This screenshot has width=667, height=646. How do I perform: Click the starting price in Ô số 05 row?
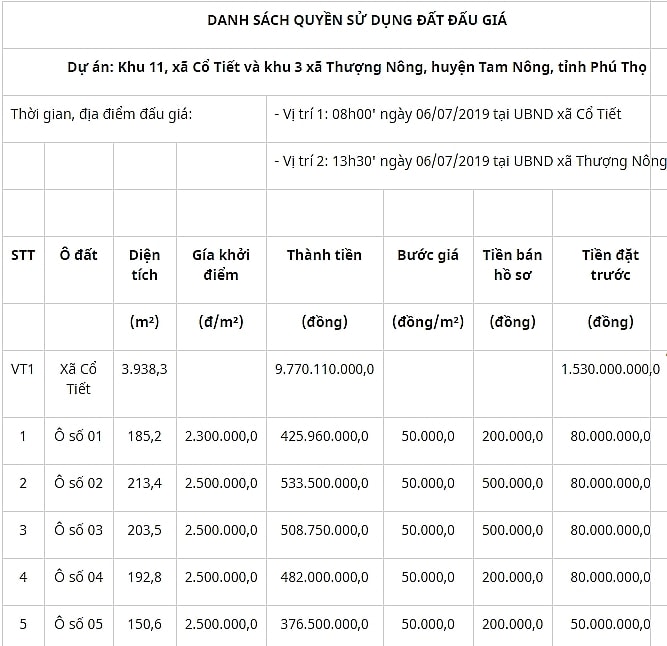coord(221,624)
